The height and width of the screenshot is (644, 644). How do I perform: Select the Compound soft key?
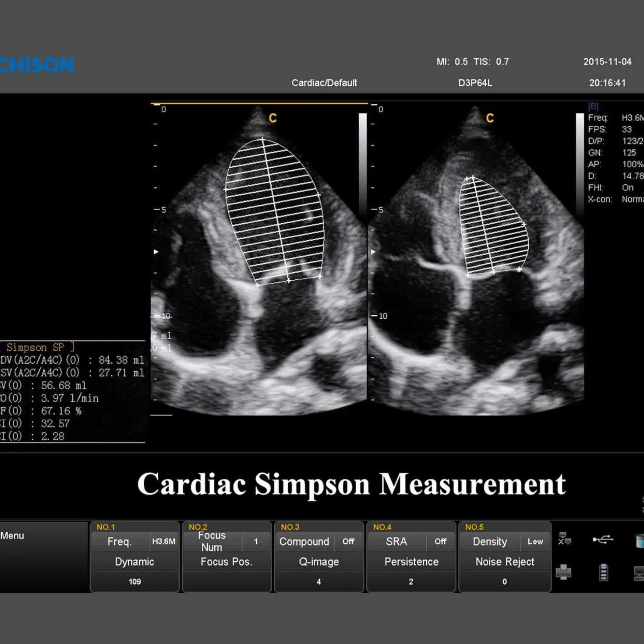(x=304, y=542)
